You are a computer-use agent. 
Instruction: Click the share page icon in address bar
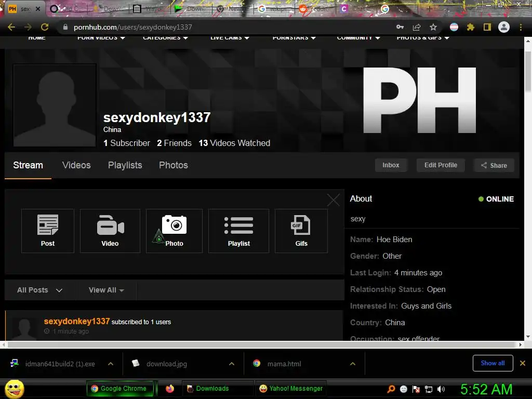(x=417, y=27)
